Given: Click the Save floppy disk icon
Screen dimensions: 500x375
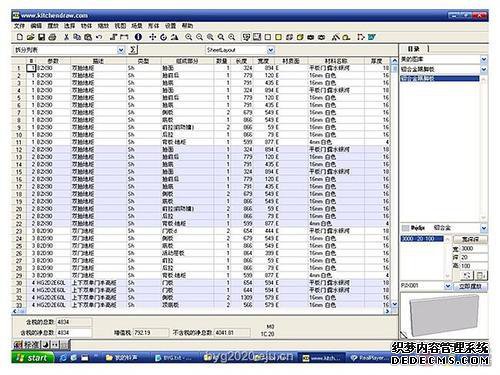Looking at the screenshot, I should point(41,37).
